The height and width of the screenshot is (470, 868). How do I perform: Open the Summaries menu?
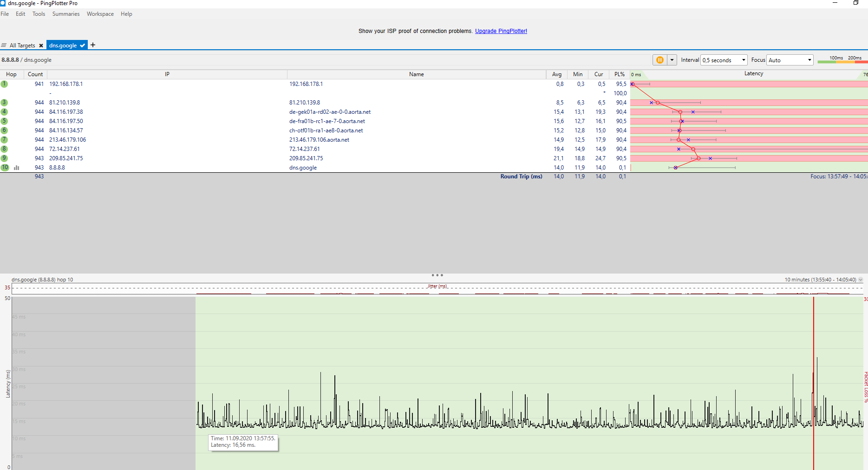(x=66, y=14)
